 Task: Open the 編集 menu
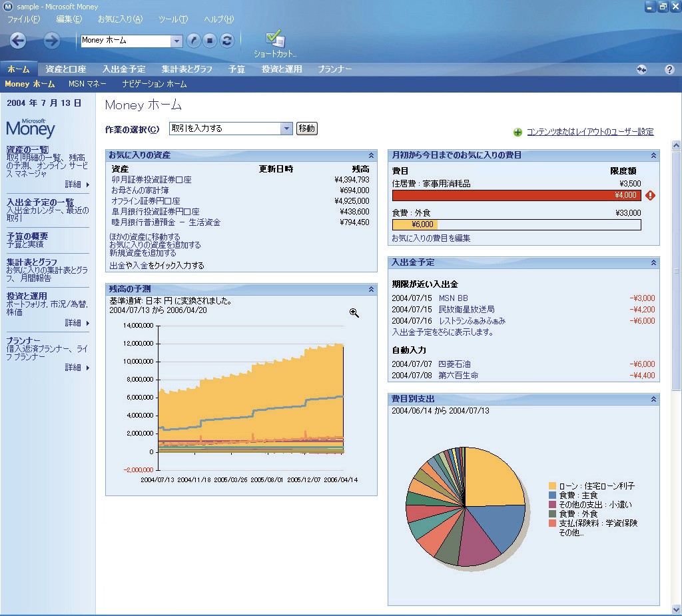pyautogui.click(x=69, y=19)
